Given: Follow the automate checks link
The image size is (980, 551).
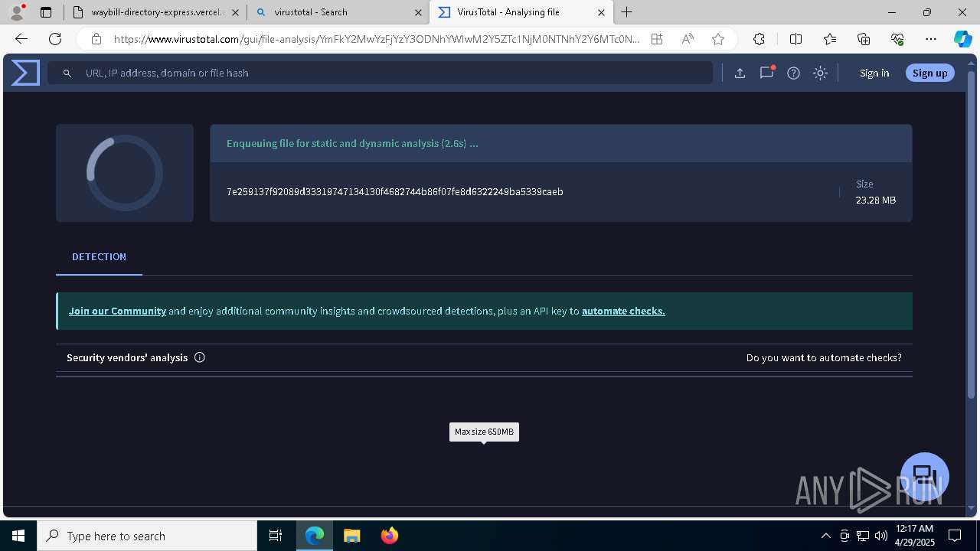Looking at the screenshot, I should coord(623,311).
